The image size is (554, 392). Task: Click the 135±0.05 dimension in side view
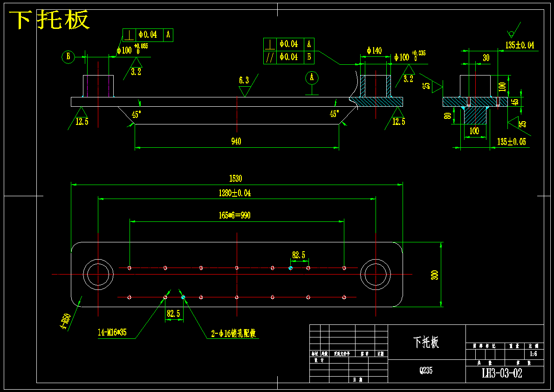coord(511,142)
